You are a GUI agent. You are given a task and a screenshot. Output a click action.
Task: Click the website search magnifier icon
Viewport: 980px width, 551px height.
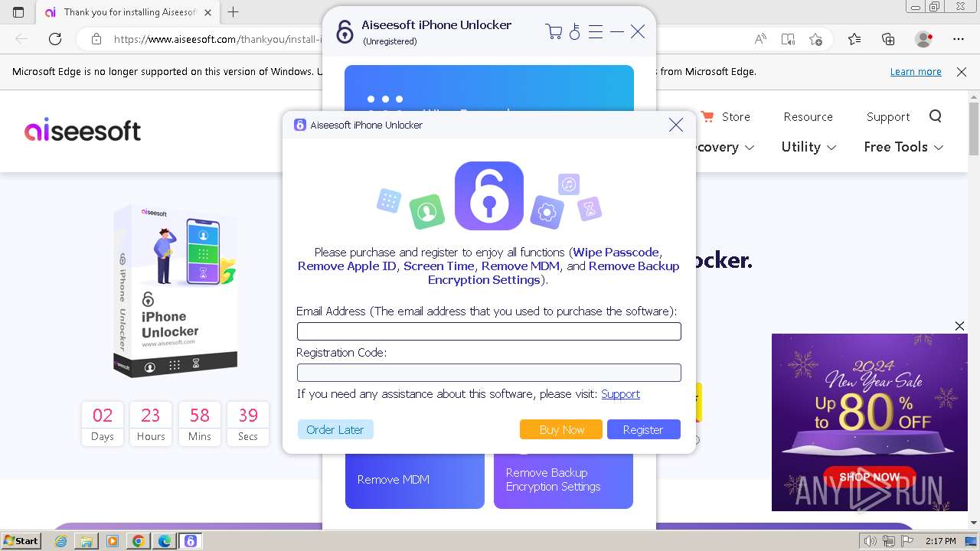pyautogui.click(x=936, y=116)
